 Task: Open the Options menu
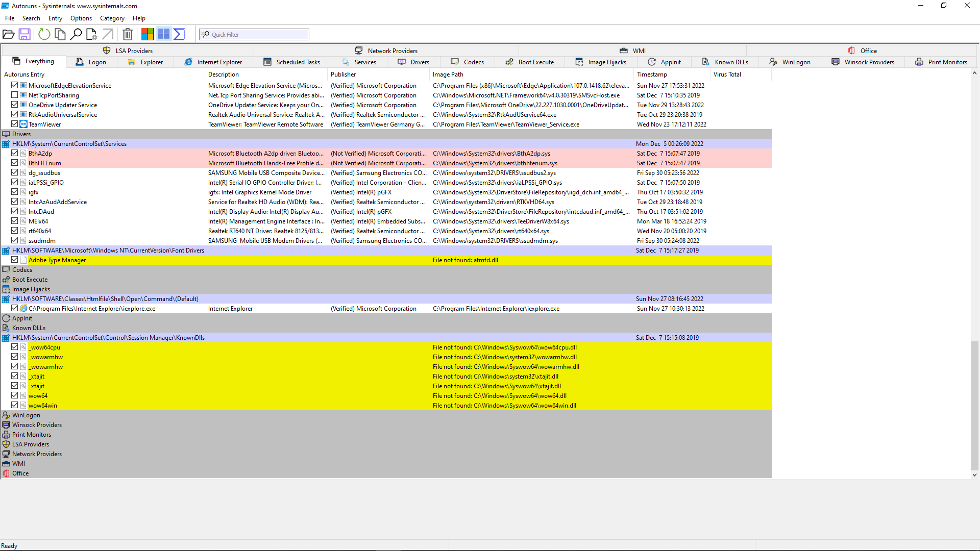pos(81,18)
